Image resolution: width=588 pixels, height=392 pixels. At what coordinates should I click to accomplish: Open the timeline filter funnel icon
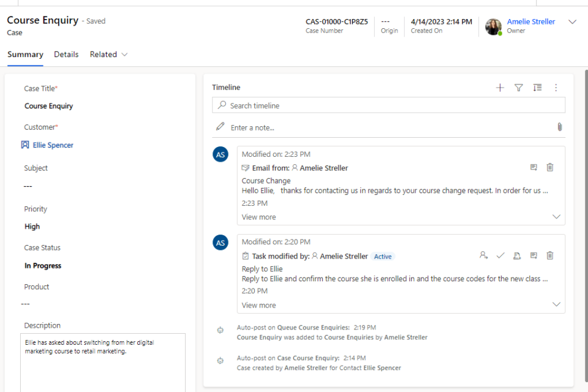click(x=519, y=88)
